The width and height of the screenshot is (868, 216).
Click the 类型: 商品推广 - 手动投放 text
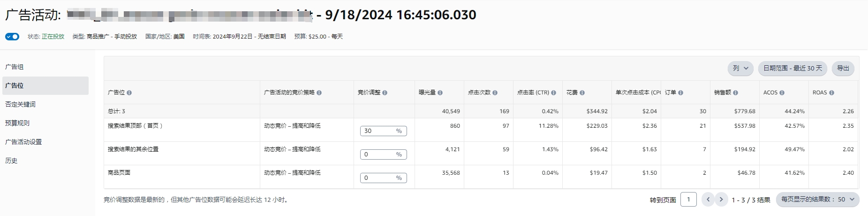point(105,37)
